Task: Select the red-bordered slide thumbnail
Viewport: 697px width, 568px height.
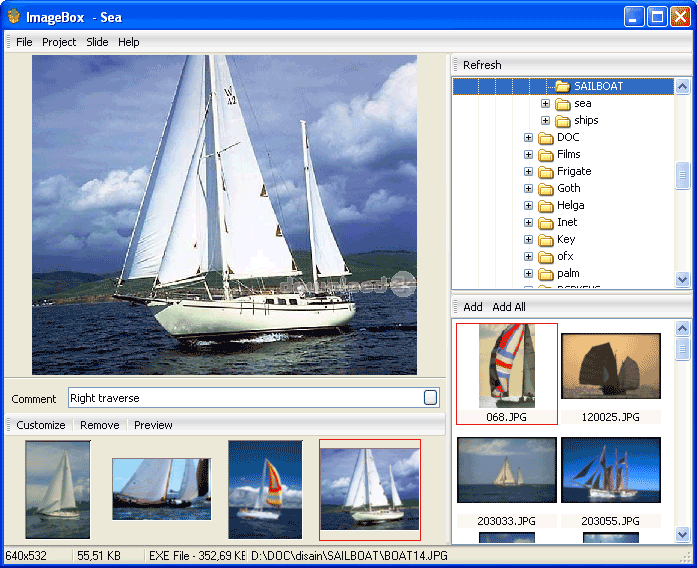Action: point(370,489)
